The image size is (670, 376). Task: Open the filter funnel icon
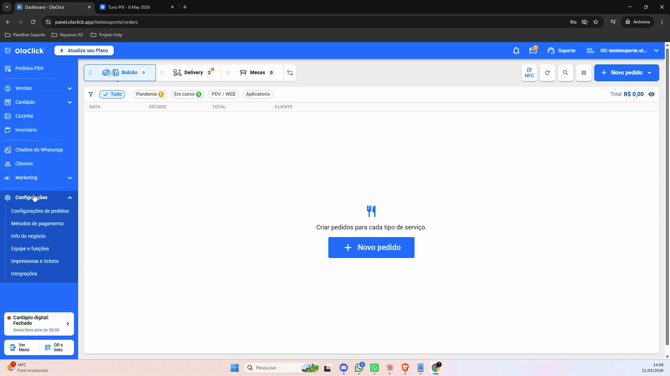(91, 94)
